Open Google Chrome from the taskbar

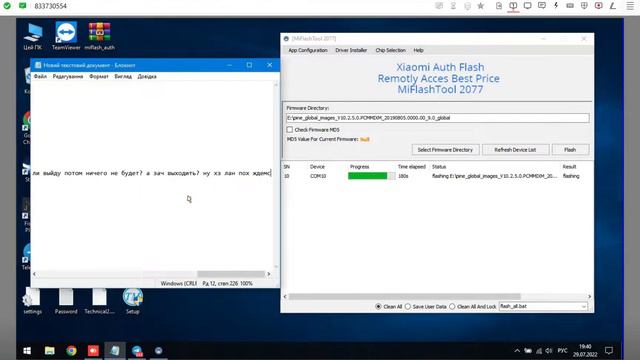click(71, 351)
